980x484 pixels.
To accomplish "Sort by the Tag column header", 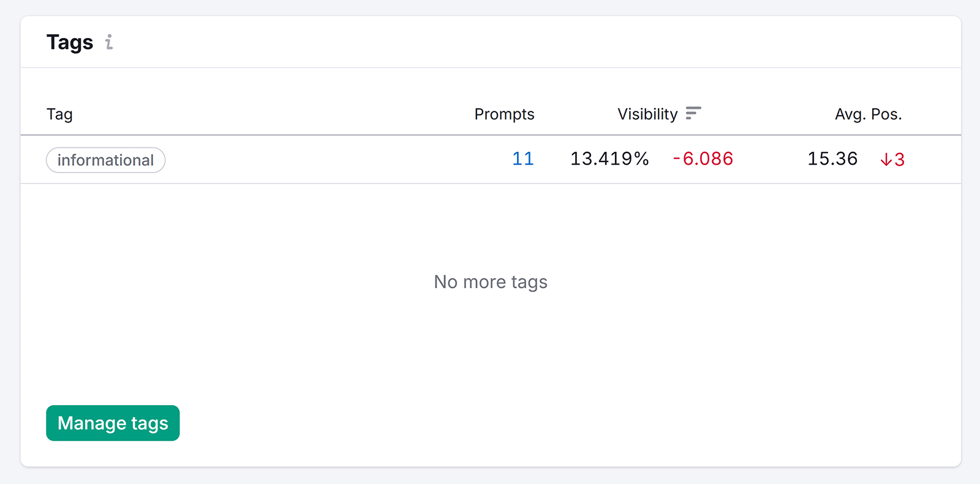I will (x=59, y=114).
